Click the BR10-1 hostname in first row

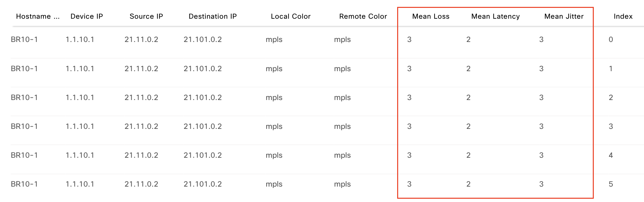pyautogui.click(x=24, y=40)
